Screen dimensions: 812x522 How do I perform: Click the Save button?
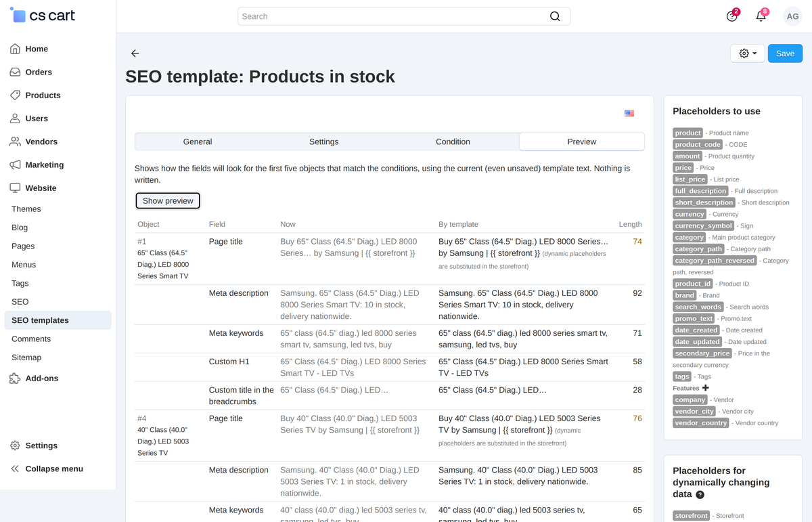coord(785,53)
